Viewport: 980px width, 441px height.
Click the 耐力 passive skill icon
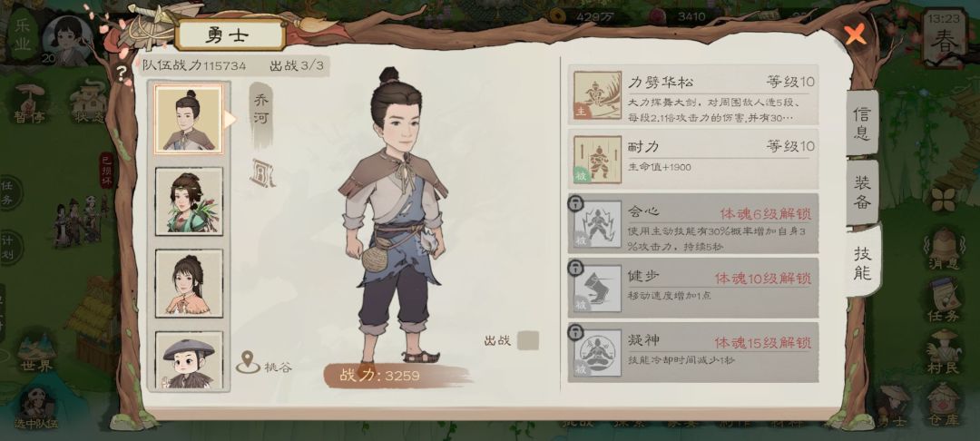pos(597,160)
